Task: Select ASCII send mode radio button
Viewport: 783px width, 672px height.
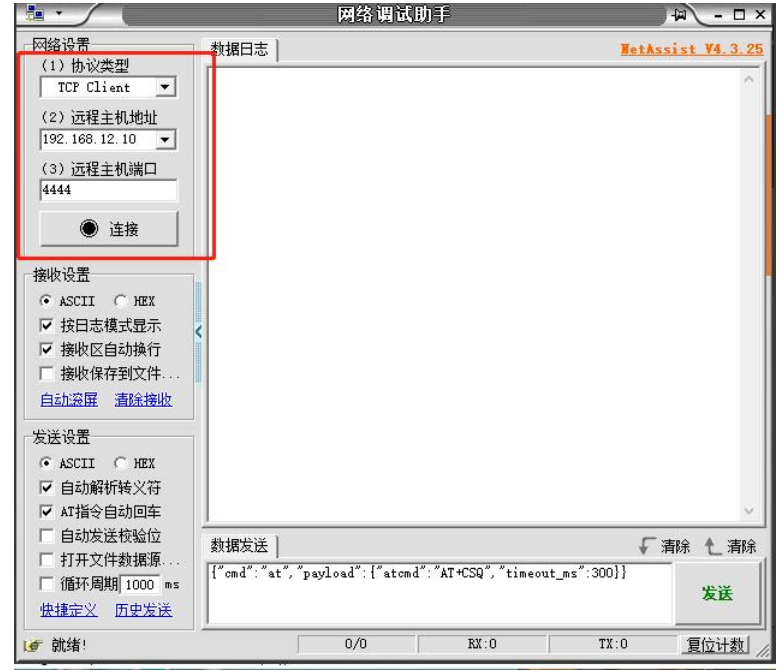Action: 46,464
